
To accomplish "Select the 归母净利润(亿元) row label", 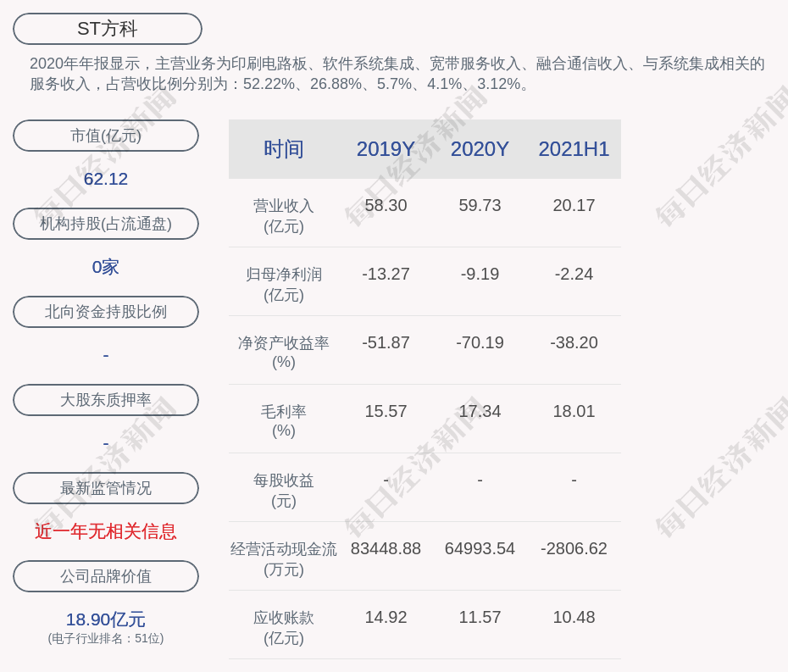I will click(284, 285).
